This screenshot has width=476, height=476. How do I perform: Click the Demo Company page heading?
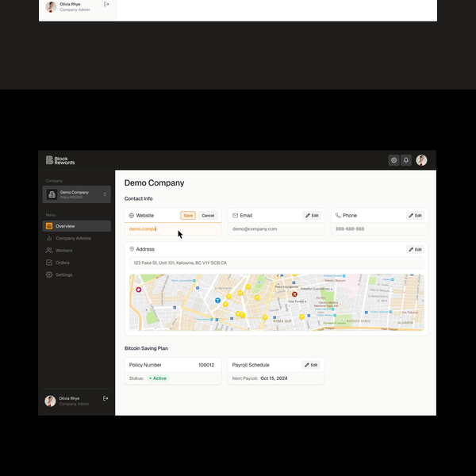[x=154, y=182]
